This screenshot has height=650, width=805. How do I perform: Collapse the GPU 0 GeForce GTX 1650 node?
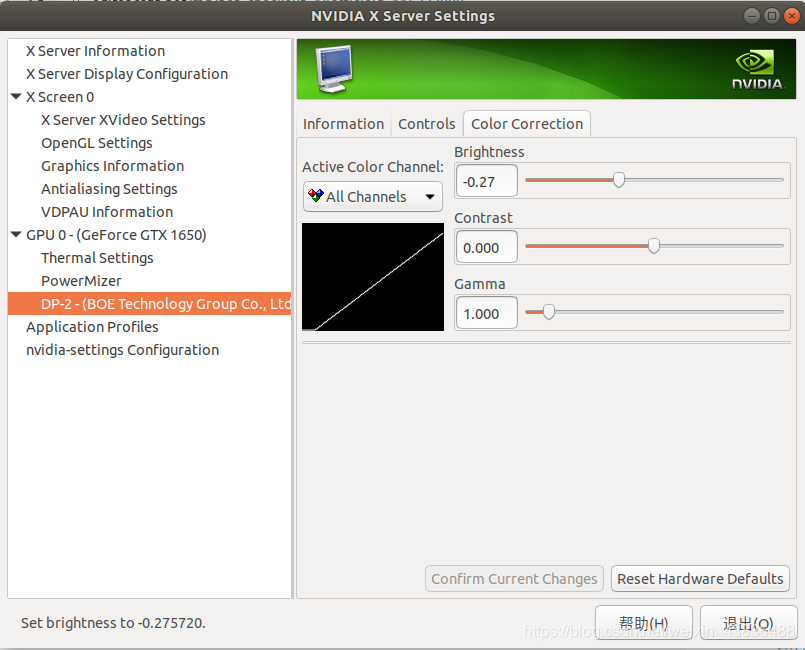(x=16, y=235)
